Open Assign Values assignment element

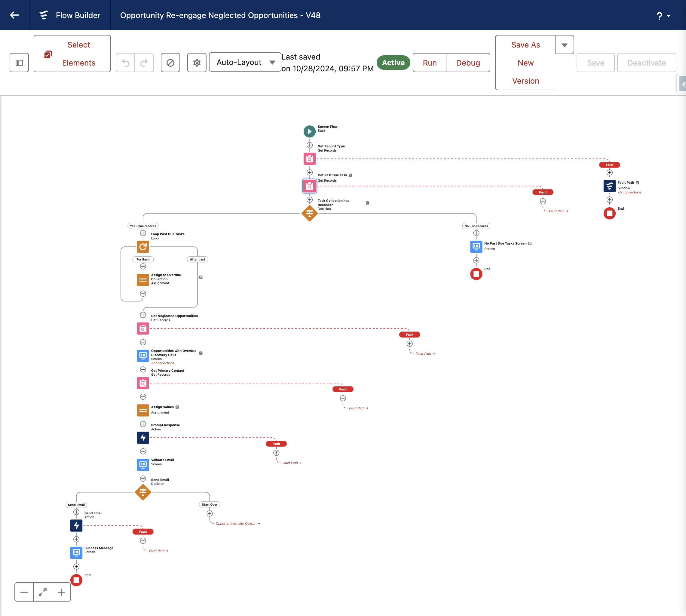point(143,410)
